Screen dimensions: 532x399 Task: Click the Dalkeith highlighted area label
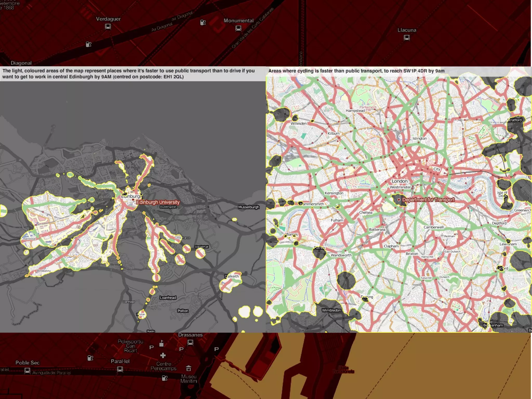[x=232, y=276]
